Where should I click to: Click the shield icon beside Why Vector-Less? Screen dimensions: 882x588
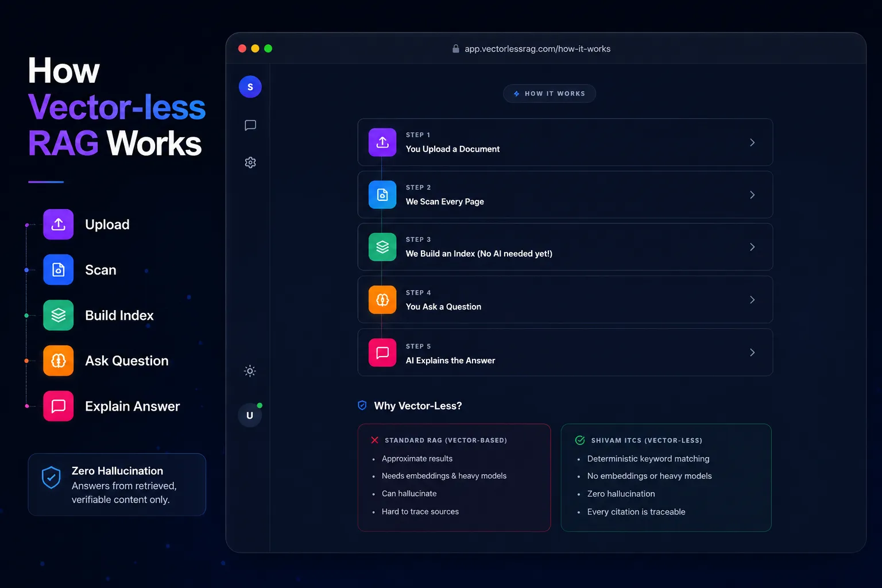362,405
